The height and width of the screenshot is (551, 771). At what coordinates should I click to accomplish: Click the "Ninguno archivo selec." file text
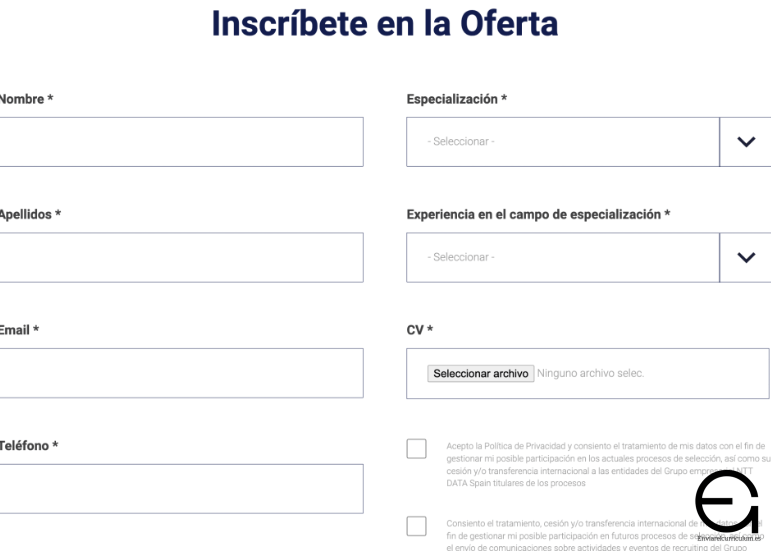point(591,373)
